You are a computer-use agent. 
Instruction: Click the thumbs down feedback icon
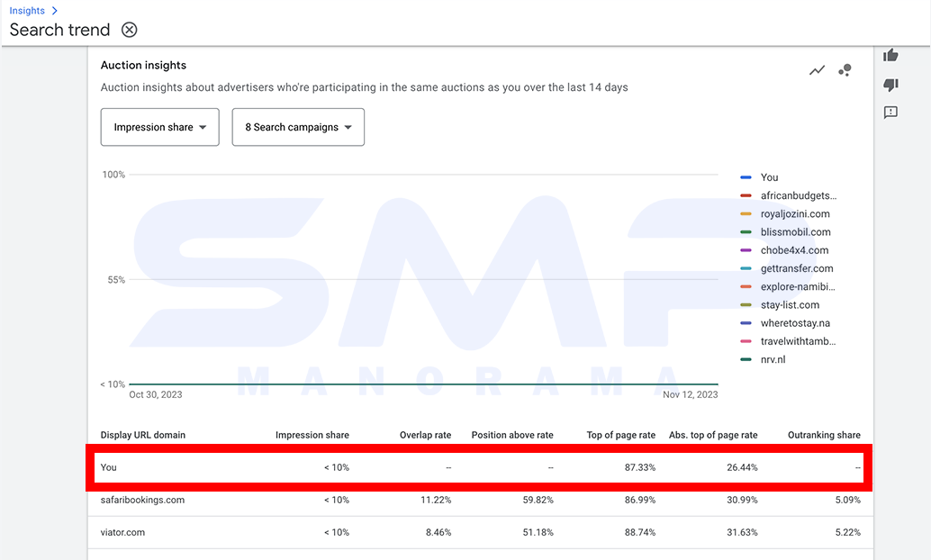point(890,85)
